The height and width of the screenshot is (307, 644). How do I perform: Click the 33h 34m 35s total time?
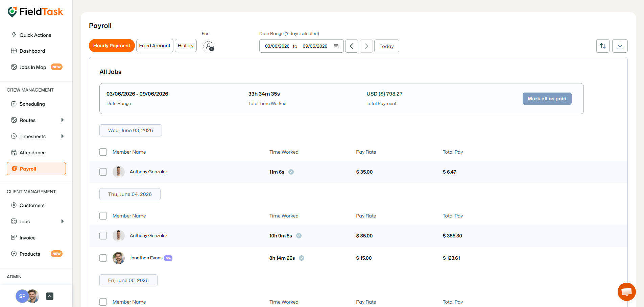[x=264, y=94]
